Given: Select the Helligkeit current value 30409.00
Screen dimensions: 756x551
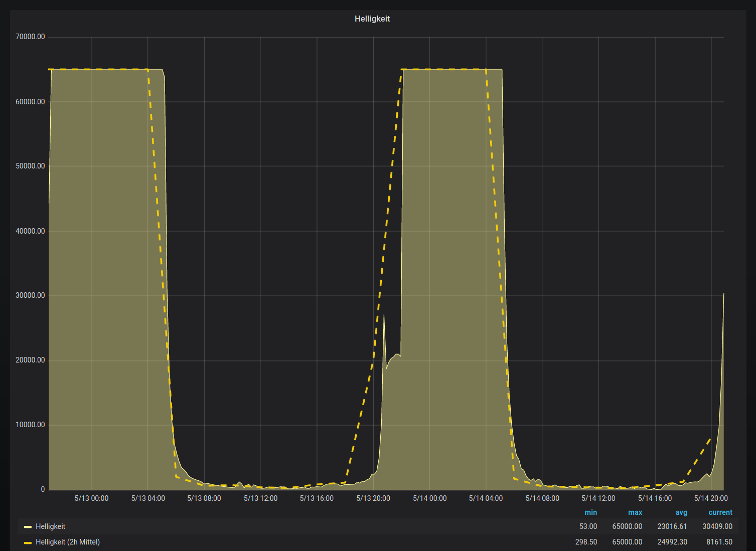Looking at the screenshot, I should click(x=717, y=526).
